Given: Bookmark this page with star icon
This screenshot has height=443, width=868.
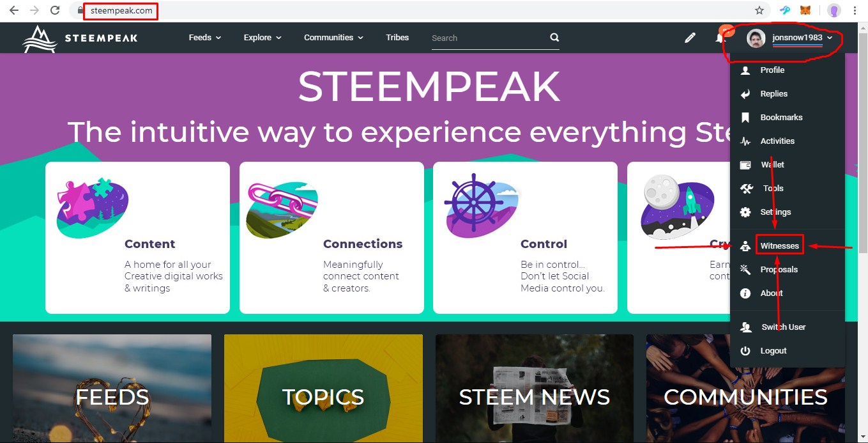Looking at the screenshot, I should point(759,10).
